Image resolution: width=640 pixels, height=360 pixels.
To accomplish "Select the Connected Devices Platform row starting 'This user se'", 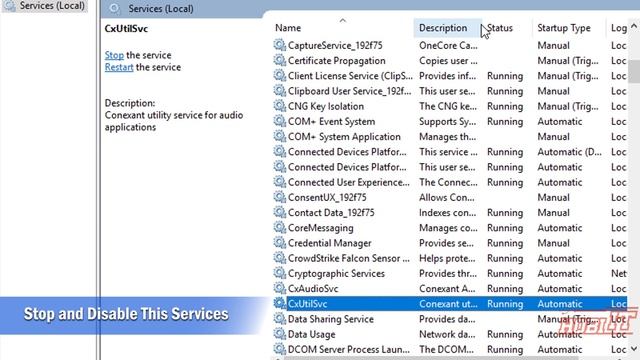I will coord(347,167).
